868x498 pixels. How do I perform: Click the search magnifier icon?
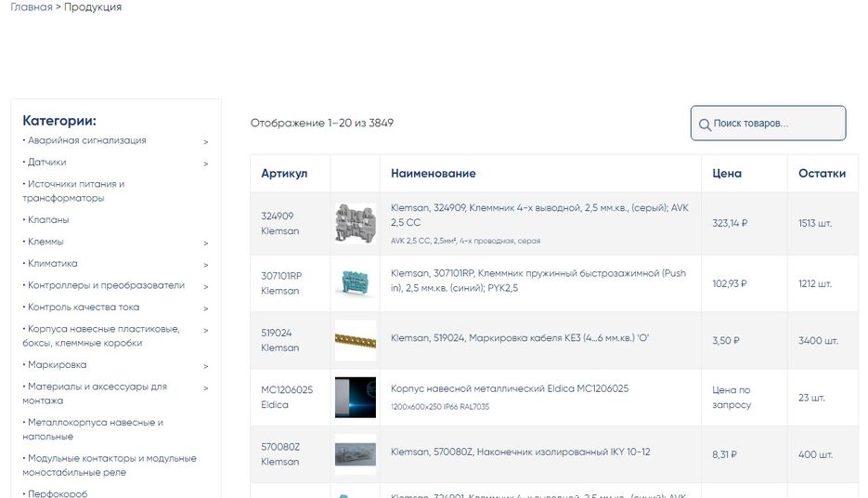click(705, 124)
